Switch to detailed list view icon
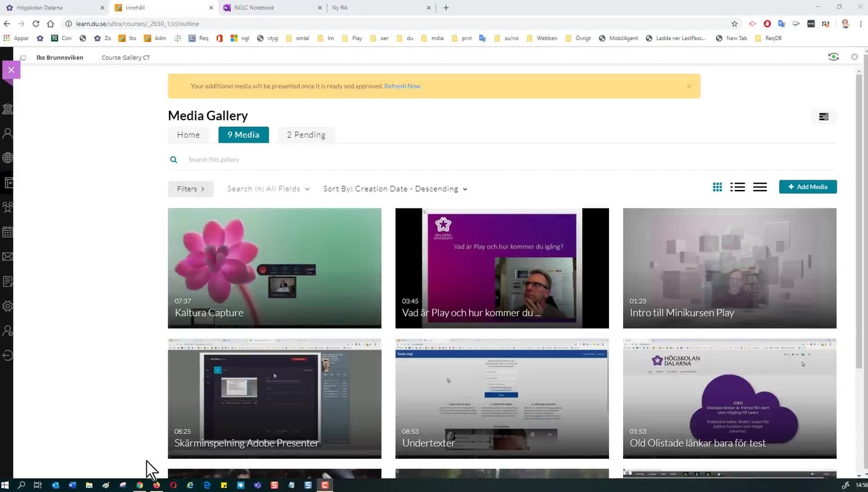The width and height of the screenshot is (868, 492). [x=738, y=187]
